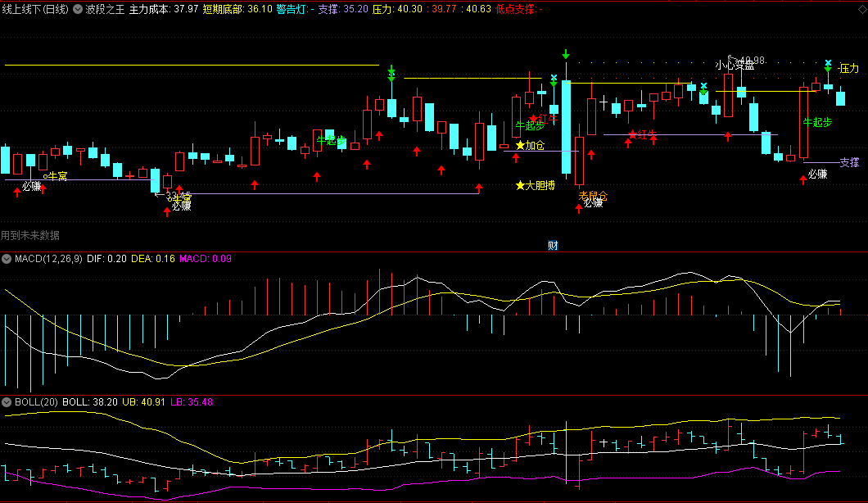The width and height of the screenshot is (868, 503).
Task: Click the ★大胆搏 signal label
Action: pyautogui.click(x=535, y=186)
